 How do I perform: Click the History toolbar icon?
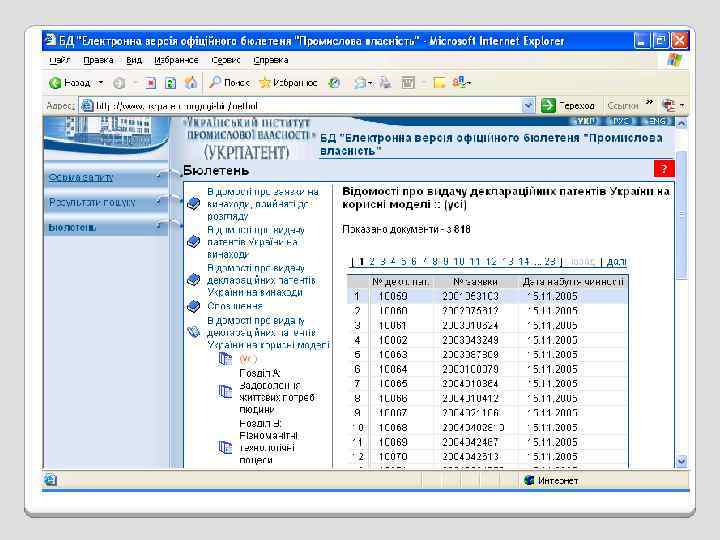pos(334,83)
